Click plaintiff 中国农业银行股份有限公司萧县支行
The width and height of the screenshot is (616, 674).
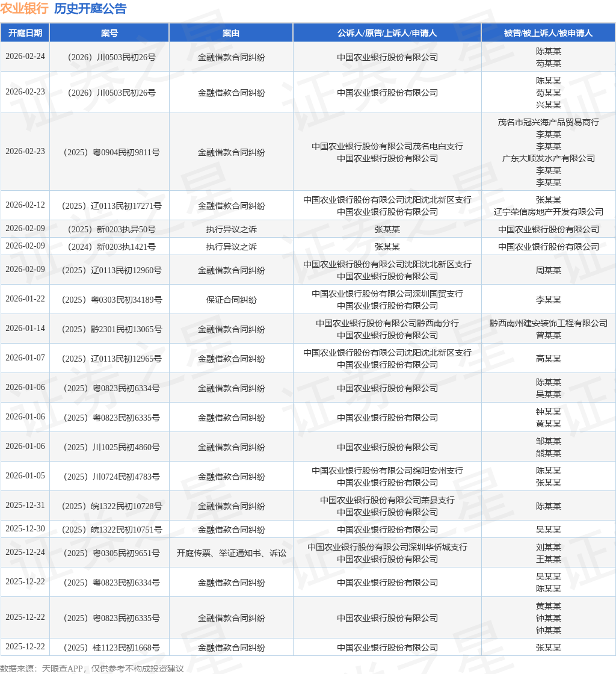pos(387,500)
